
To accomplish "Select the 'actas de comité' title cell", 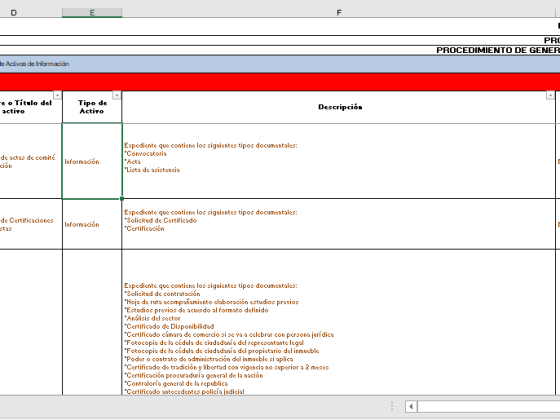I will [31, 161].
